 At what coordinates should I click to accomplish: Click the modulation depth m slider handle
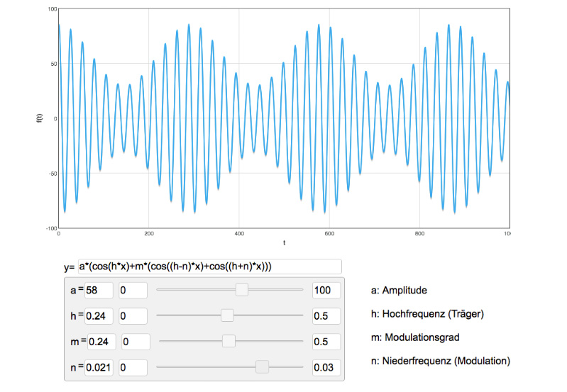point(229,341)
